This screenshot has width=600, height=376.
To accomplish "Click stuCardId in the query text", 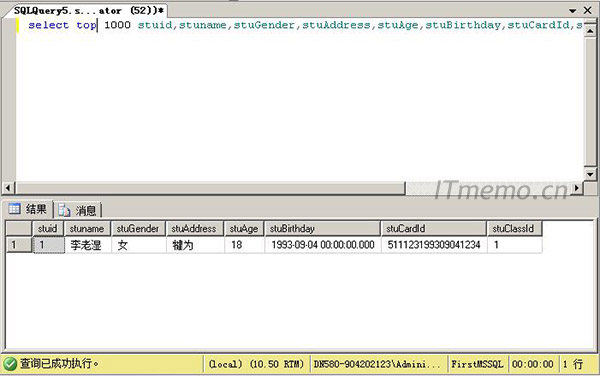I will [538, 25].
